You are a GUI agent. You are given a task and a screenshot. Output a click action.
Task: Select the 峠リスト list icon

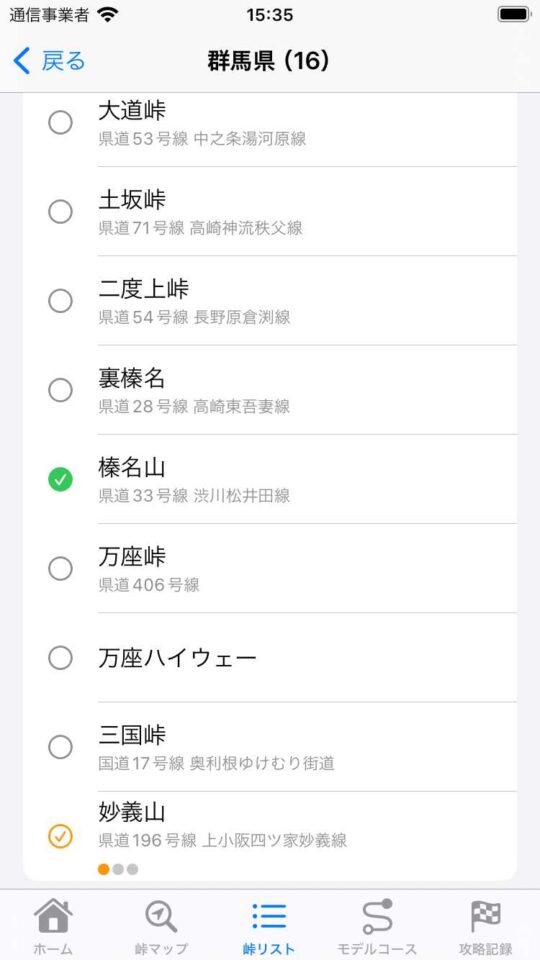pos(269,917)
